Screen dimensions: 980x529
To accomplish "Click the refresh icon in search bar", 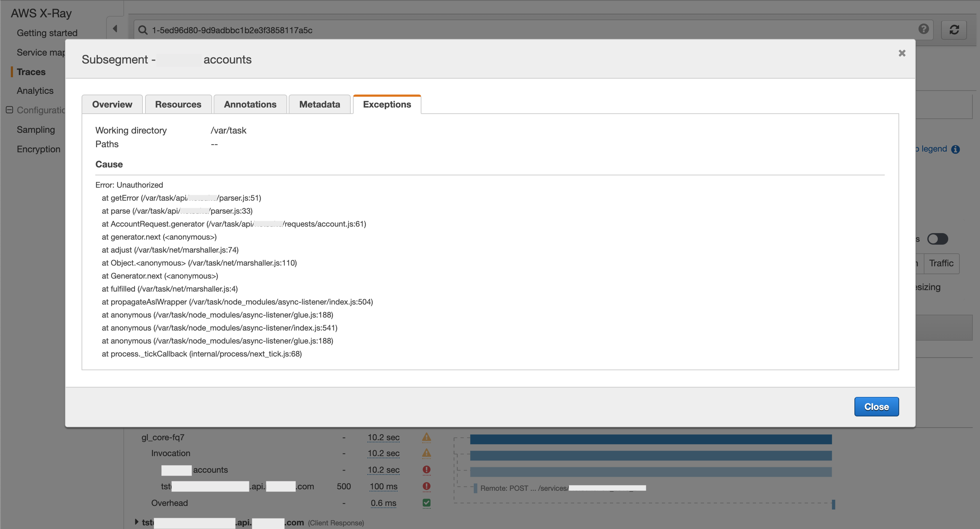I will [x=953, y=30].
